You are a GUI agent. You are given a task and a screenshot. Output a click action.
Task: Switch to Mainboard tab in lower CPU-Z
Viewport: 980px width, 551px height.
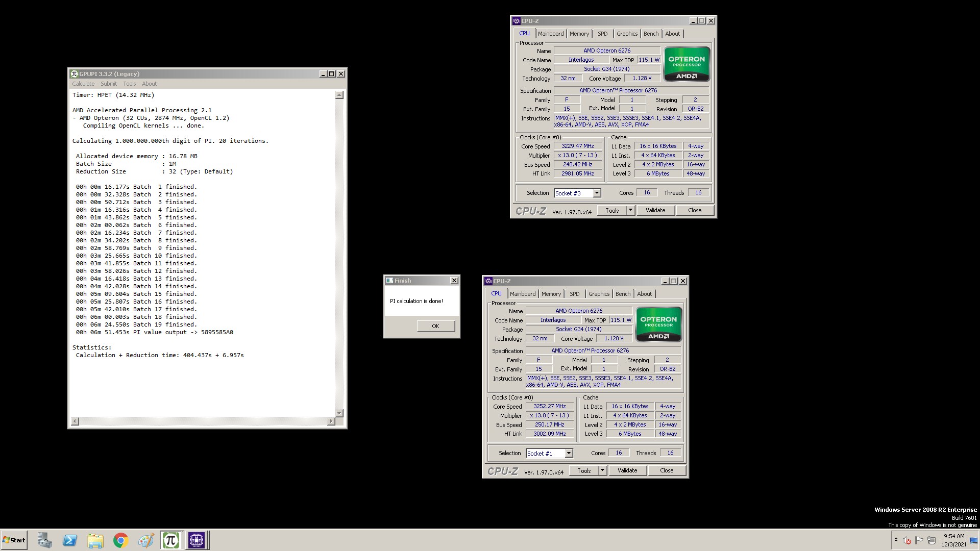(x=523, y=294)
